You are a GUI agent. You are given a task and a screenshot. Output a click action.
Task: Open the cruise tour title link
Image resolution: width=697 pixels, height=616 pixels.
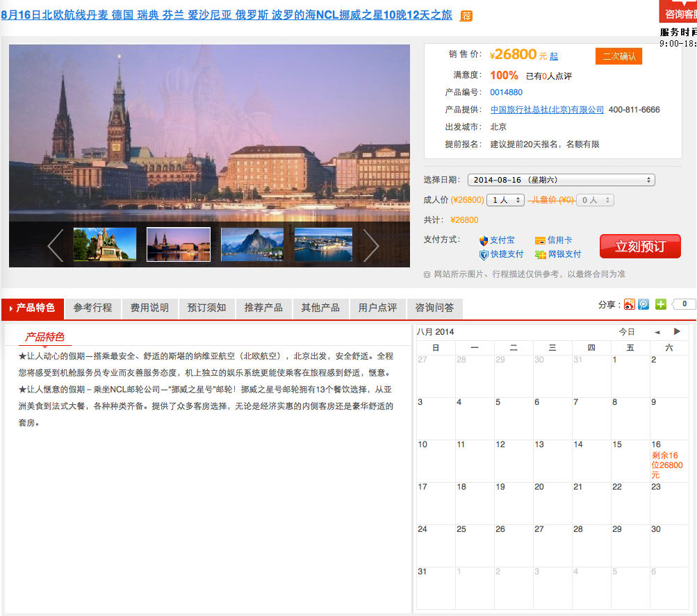click(x=227, y=15)
